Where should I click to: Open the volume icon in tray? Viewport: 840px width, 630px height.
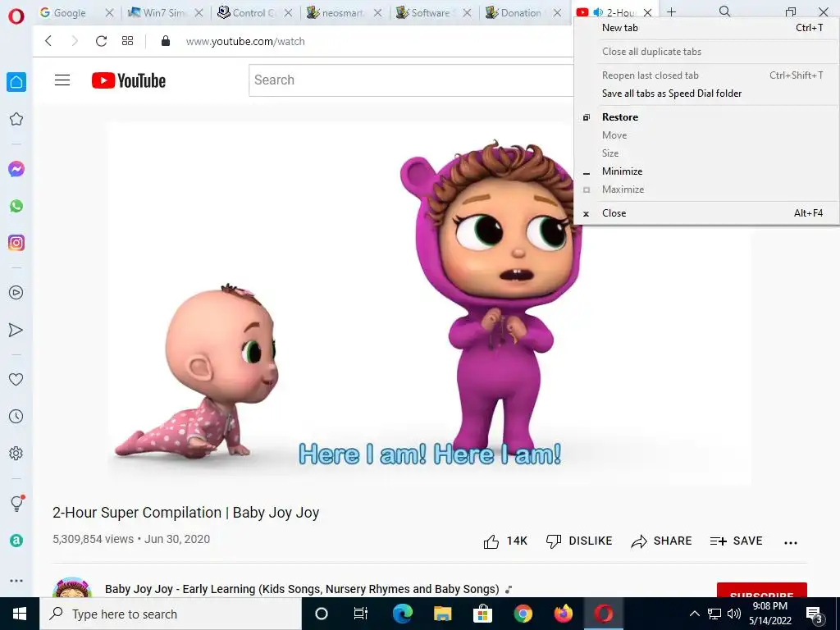[734, 614]
